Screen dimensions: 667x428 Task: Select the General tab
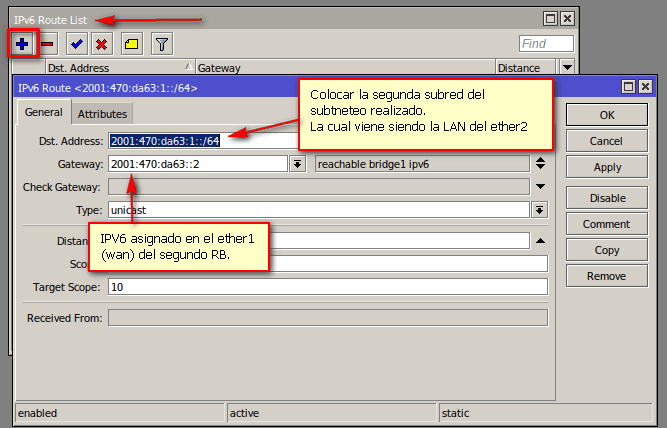point(45,113)
